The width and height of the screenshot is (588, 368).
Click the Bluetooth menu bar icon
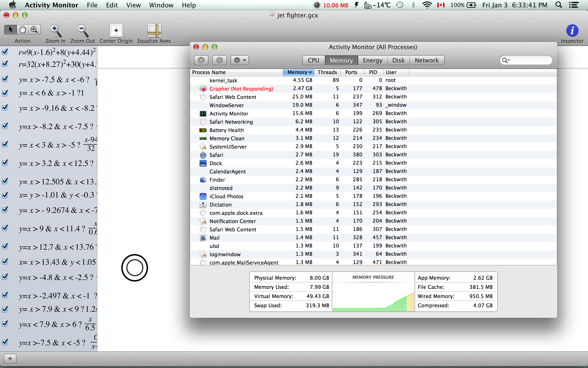point(413,5)
